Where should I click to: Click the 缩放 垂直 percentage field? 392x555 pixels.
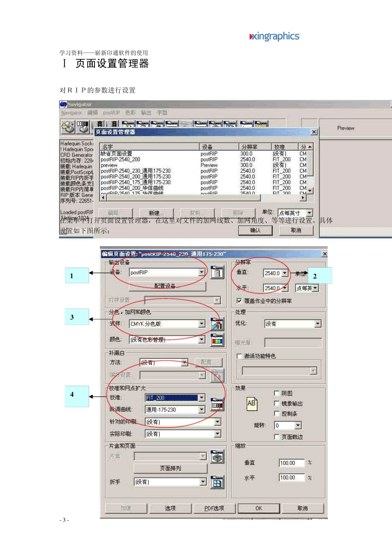coord(292,463)
